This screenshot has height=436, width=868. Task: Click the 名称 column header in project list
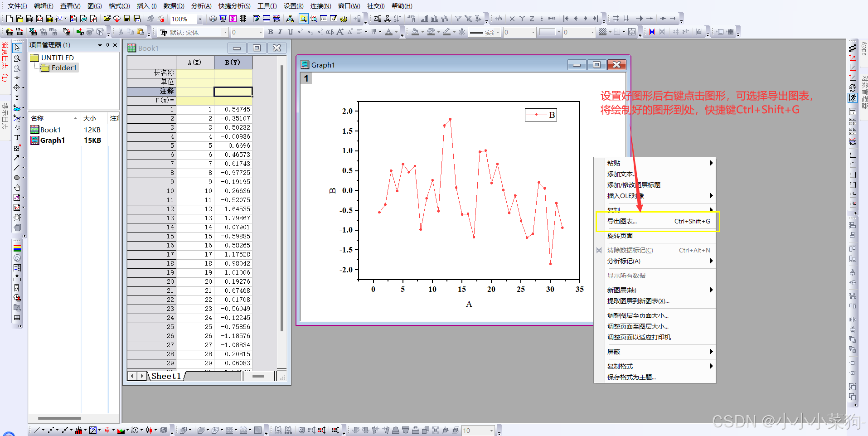(x=53, y=118)
